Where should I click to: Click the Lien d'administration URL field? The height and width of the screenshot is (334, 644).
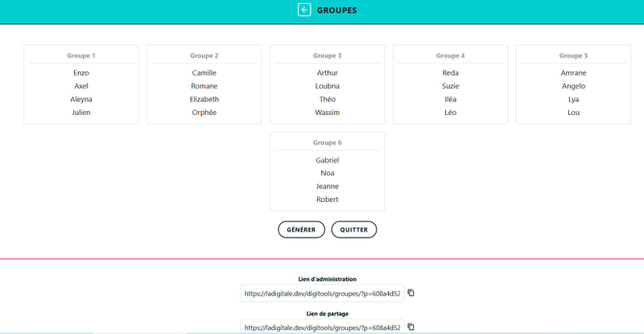coord(322,294)
